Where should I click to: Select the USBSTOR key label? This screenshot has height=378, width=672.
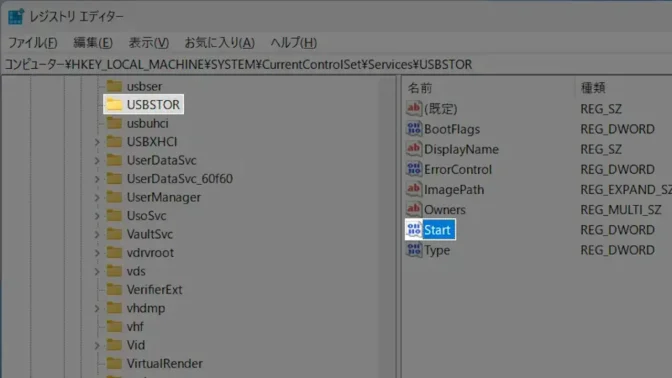coord(153,105)
